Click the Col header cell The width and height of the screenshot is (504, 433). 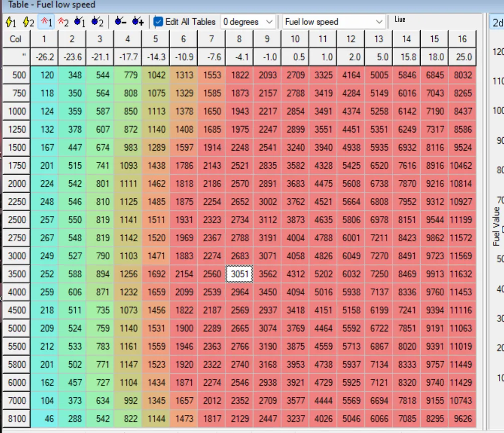coord(16,39)
